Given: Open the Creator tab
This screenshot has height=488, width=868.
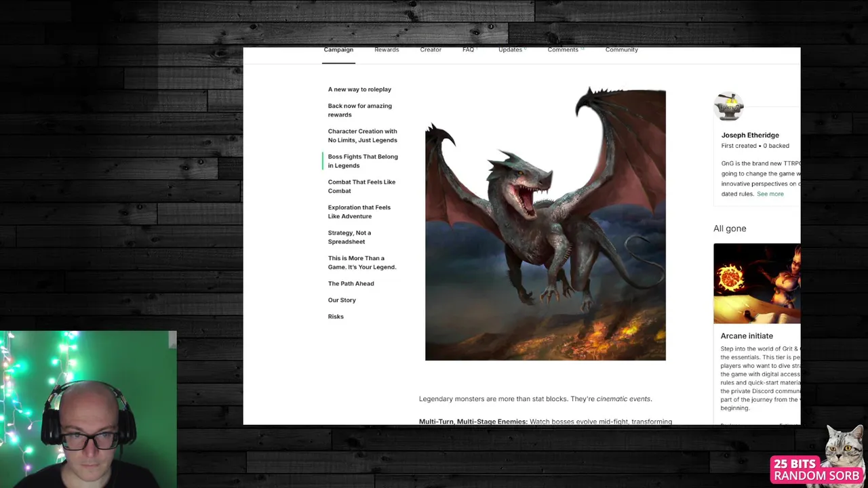Looking at the screenshot, I should 431,49.
